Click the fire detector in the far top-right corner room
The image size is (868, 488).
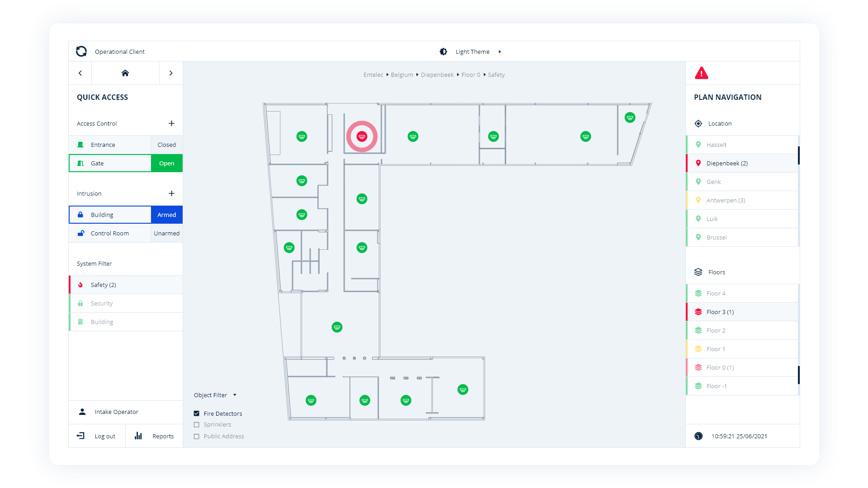coord(630,117)
